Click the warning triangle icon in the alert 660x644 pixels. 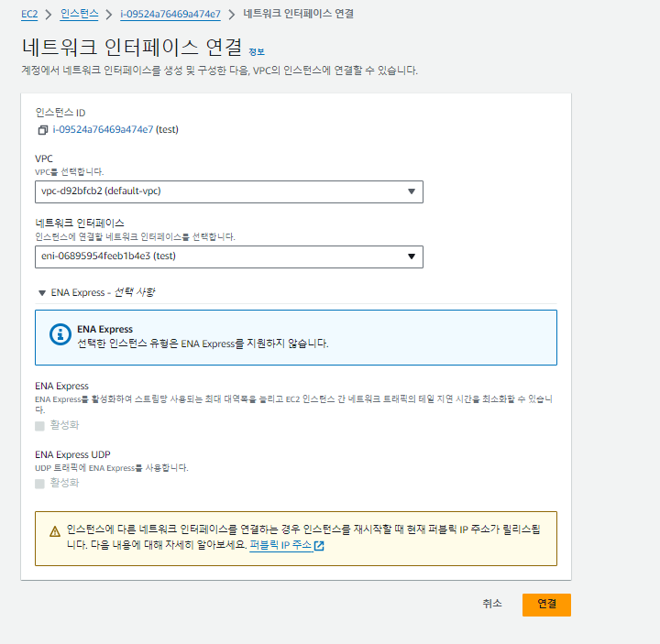53,530
